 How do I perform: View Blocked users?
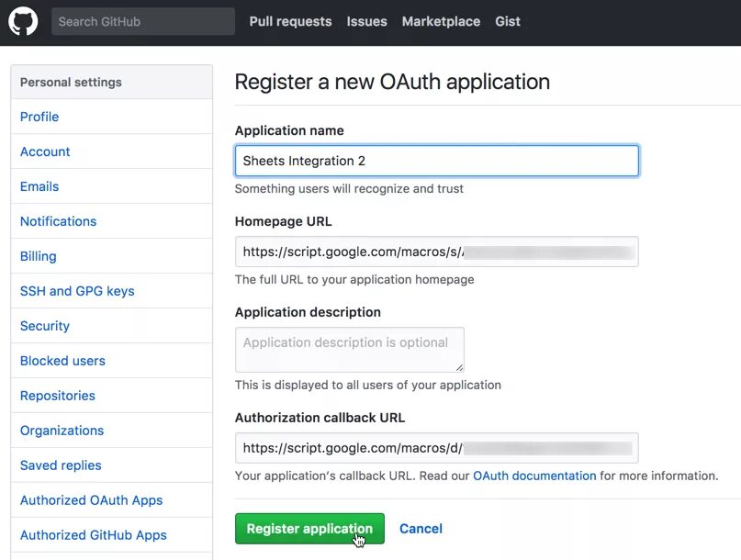tap(62, 361)
